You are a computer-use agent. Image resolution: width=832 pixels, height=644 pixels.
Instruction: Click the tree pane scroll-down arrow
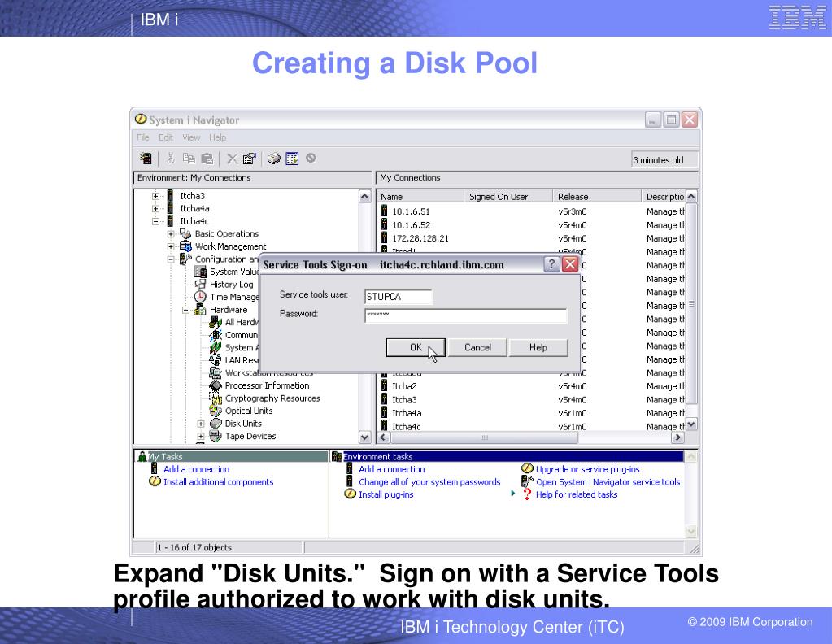tap(364, 437)
